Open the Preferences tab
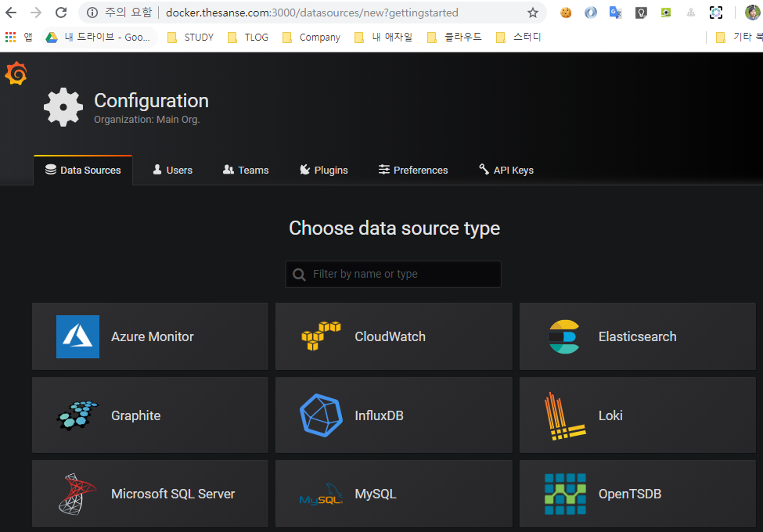 click(x=413, y=170)
